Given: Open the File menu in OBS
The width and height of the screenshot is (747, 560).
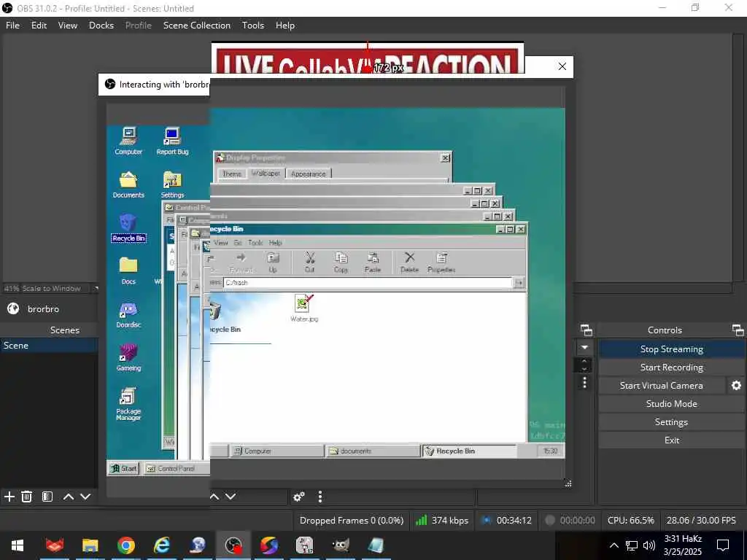Looking at the screenshot, I should (x=13, y=26).
